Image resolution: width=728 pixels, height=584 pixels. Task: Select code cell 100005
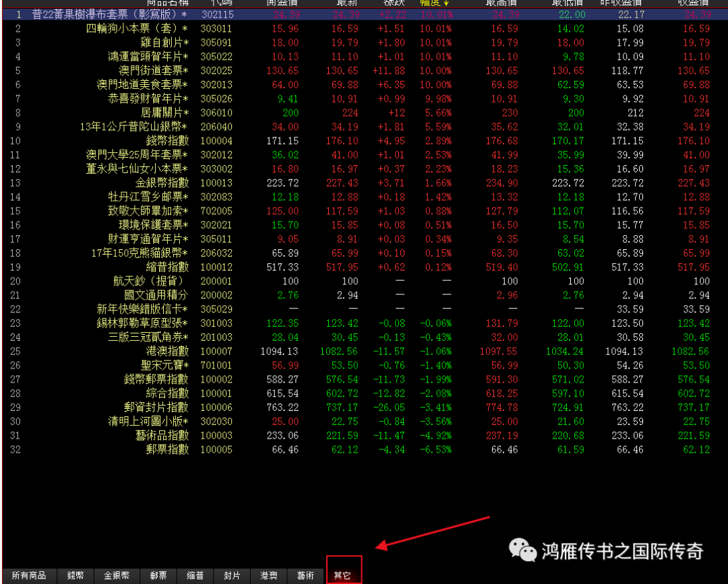[x=216, y=449]
